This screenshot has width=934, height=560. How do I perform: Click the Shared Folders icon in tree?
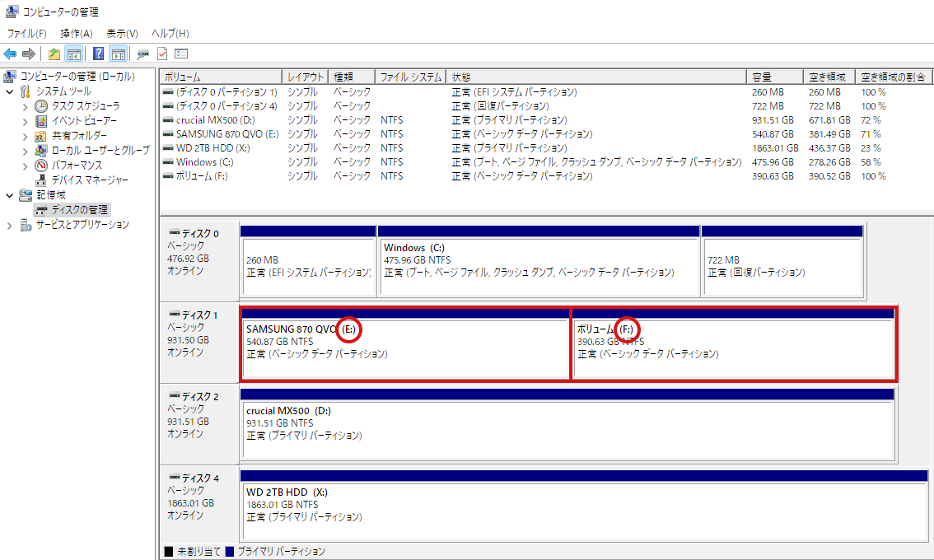pyautogui.click(x=41, y=136)
